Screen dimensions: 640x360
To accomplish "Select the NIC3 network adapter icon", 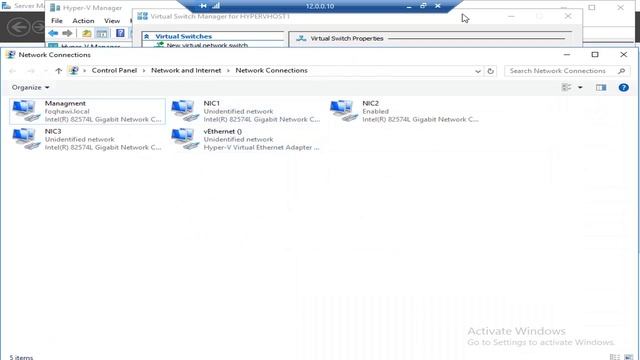I will 26,139.
